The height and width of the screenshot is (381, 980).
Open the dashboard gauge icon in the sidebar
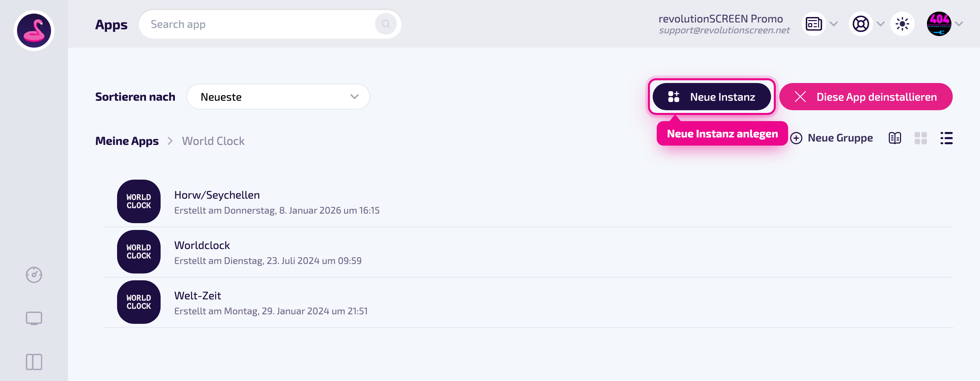tap(34, 275)
